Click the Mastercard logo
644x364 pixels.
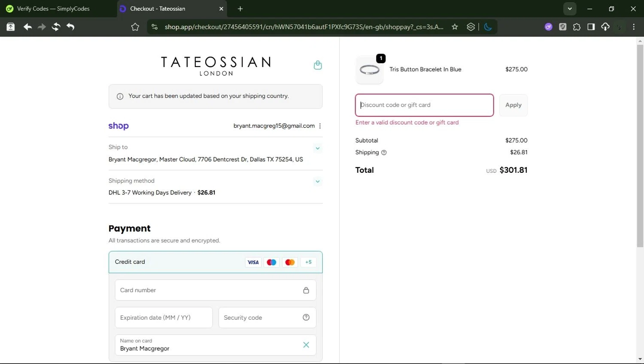click(x=290, y=262)
